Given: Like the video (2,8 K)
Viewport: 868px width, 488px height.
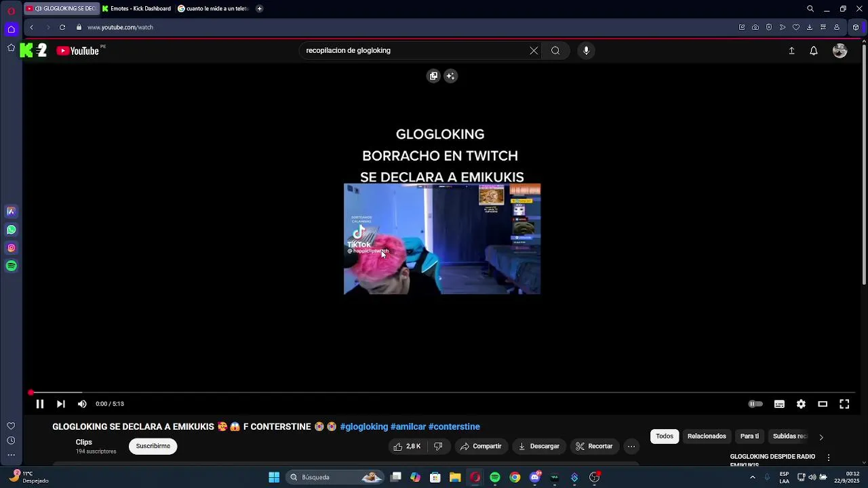Looking at the screenshot, I should pyautogui.click(x=407, y=447).
